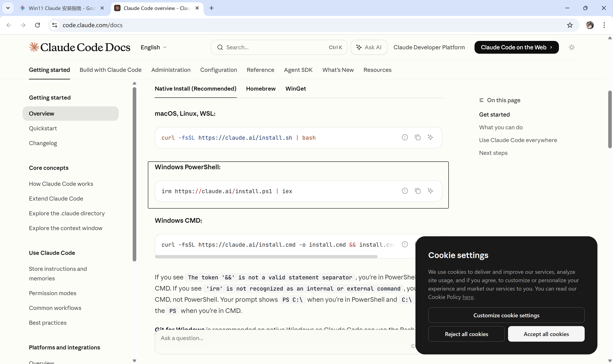Open Changelog in the sidebar

pos(43,143)
